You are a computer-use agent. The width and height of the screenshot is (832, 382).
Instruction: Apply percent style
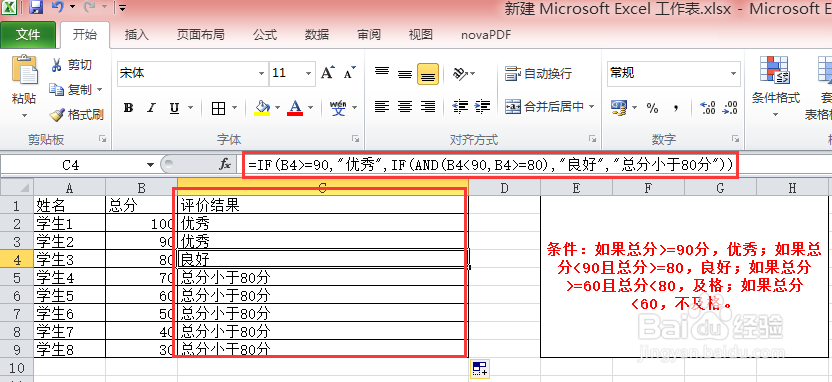pos(652,108)
